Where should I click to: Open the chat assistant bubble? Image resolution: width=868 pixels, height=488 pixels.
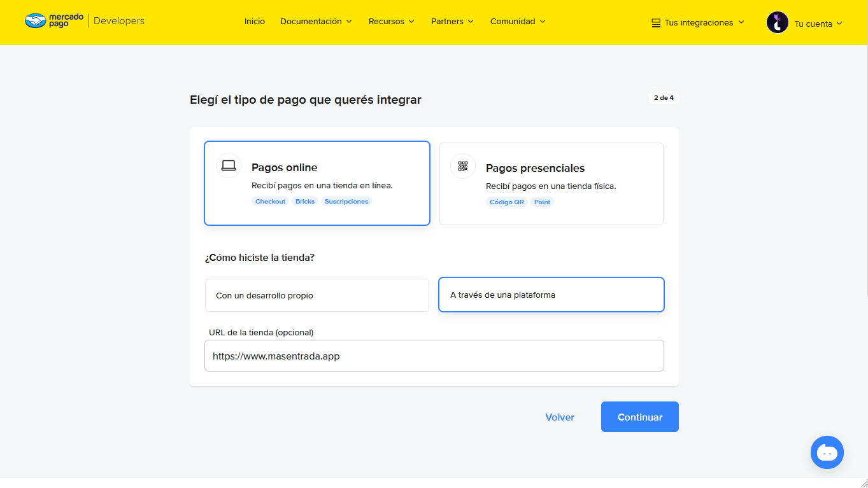click(x=827, y=452)
